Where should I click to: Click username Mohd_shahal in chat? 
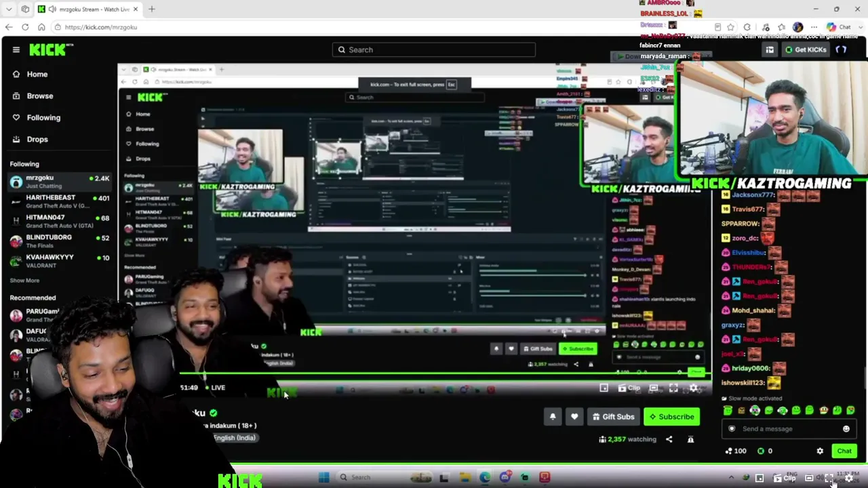click(x=753, y=310)
